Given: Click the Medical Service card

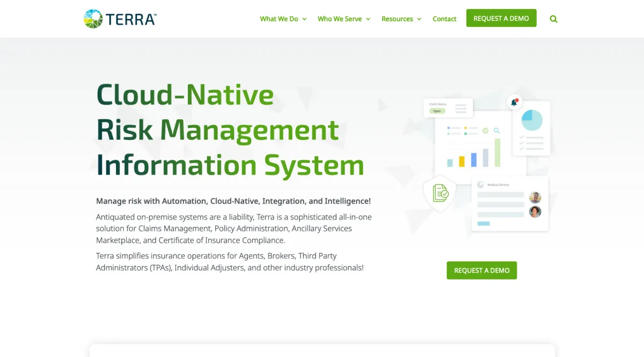Looking at the screenshot, I should pyautogui.click(x=510, y=203).
